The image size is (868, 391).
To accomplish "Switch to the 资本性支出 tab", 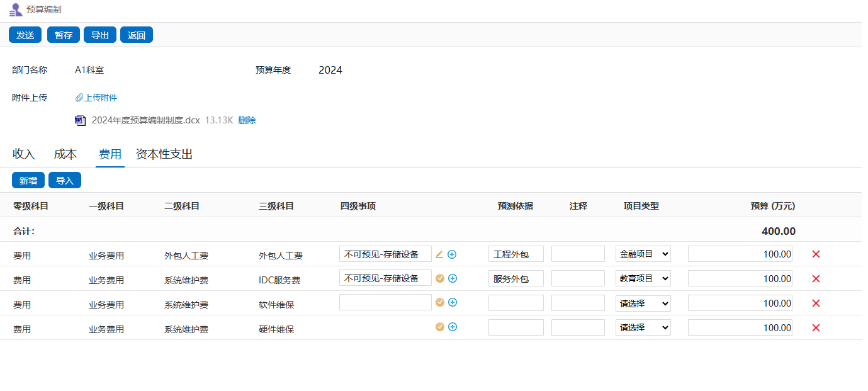I will click(x=164, y=154).
